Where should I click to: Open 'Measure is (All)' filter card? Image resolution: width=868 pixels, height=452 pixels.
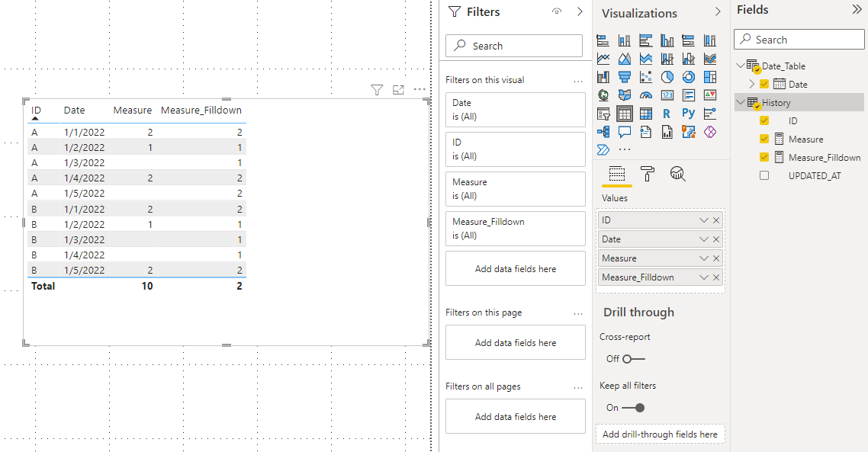pos(516,189)
